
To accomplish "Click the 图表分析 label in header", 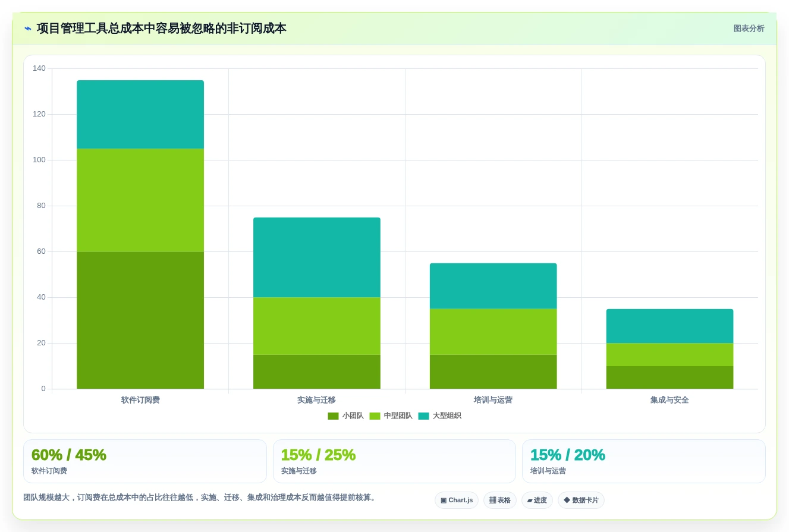I will (x=749, y=29).
